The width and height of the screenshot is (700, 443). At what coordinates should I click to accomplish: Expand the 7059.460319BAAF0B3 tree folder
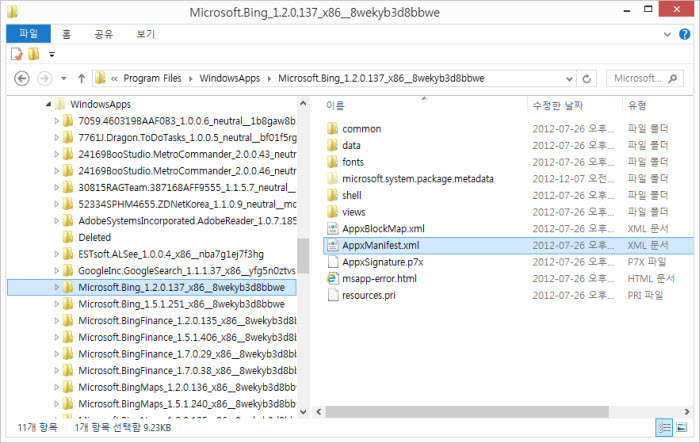tap(56, 121)
